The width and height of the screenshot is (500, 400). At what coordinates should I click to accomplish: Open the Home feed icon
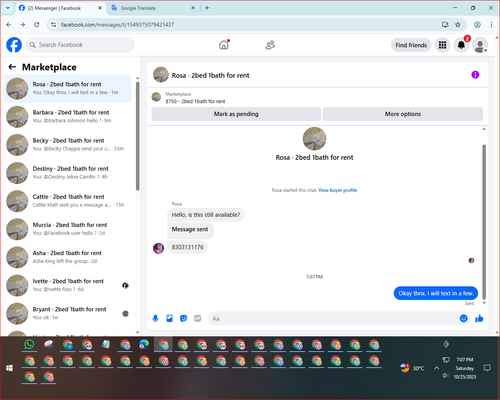click(224, 45)
